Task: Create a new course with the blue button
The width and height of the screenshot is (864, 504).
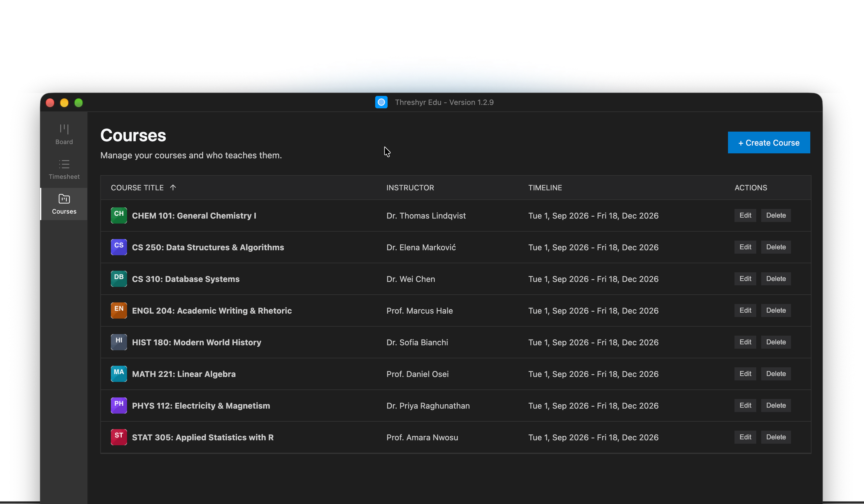Action: coord(769,143)
